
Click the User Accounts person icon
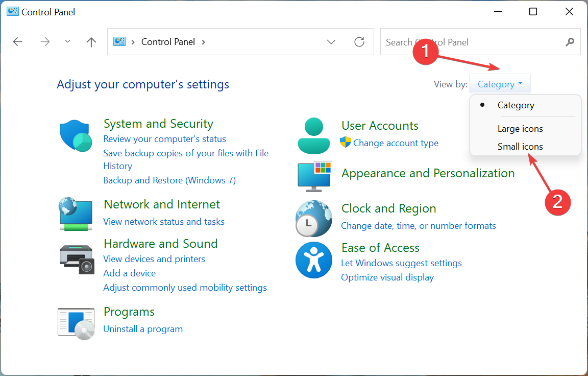(x=313, y=135)
